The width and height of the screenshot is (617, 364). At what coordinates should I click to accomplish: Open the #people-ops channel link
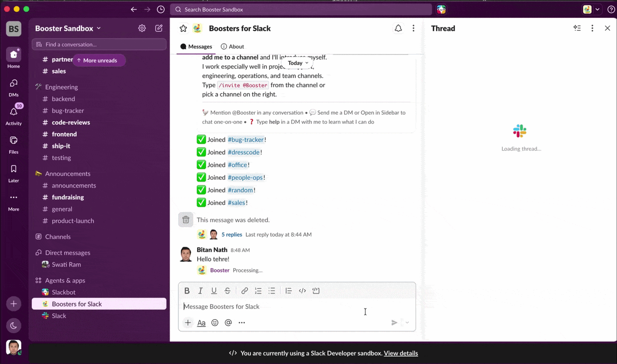245,177
